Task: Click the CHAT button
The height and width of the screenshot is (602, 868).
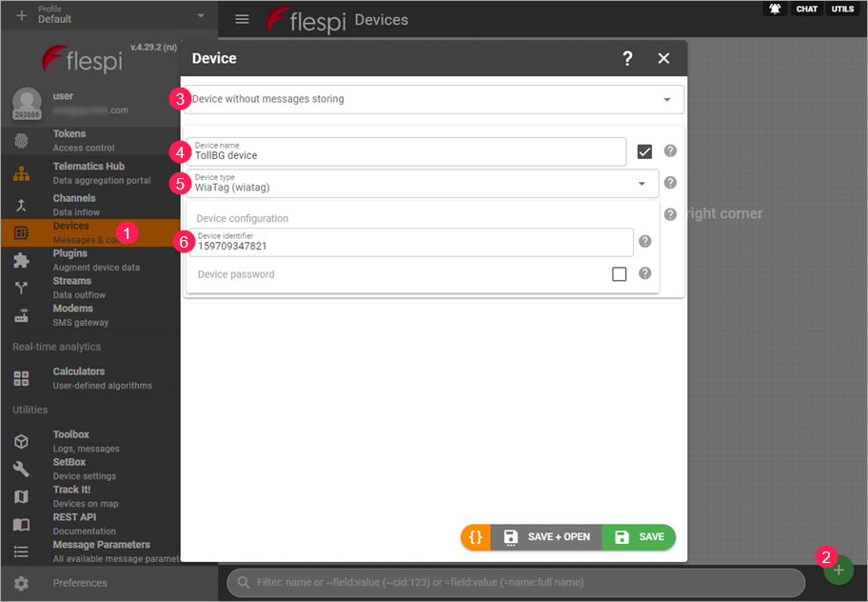Action: [x=806, y=9]
